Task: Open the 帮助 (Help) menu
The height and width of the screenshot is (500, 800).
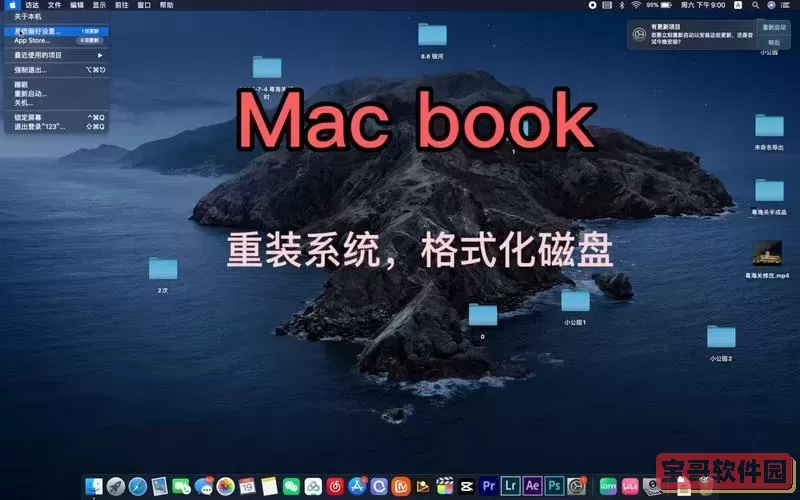Action: coord(167,5)
